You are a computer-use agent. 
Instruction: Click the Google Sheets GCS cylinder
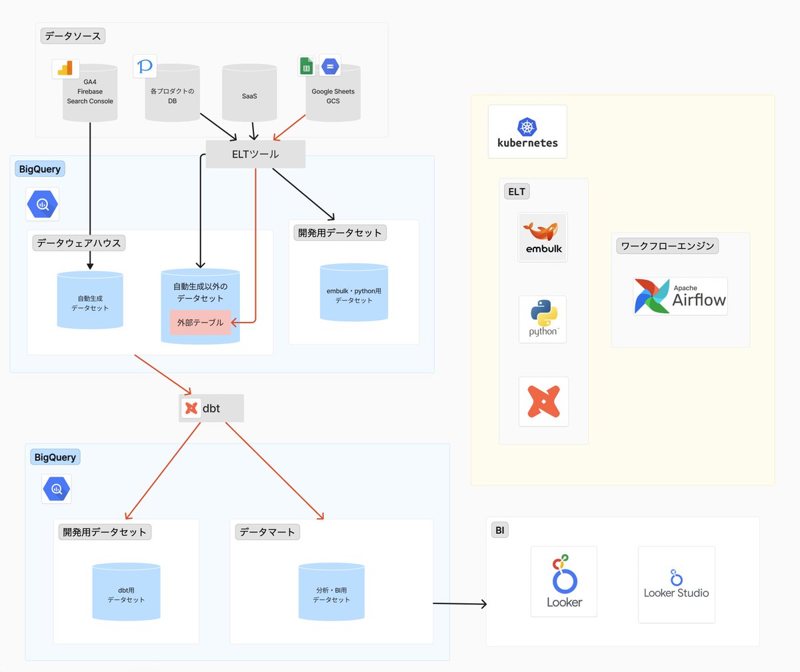click(333, 93)
